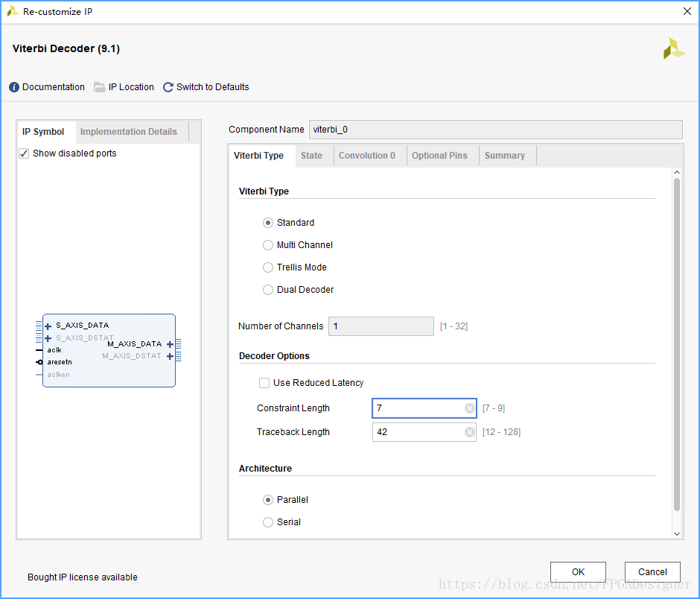Select the Trellis Mode radio button
The image size is (700, 599).
coord(268,267)
